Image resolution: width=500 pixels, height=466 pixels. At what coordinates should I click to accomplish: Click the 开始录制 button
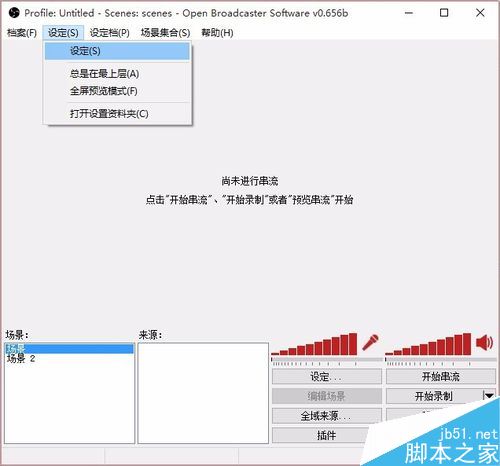click(433, 396)
